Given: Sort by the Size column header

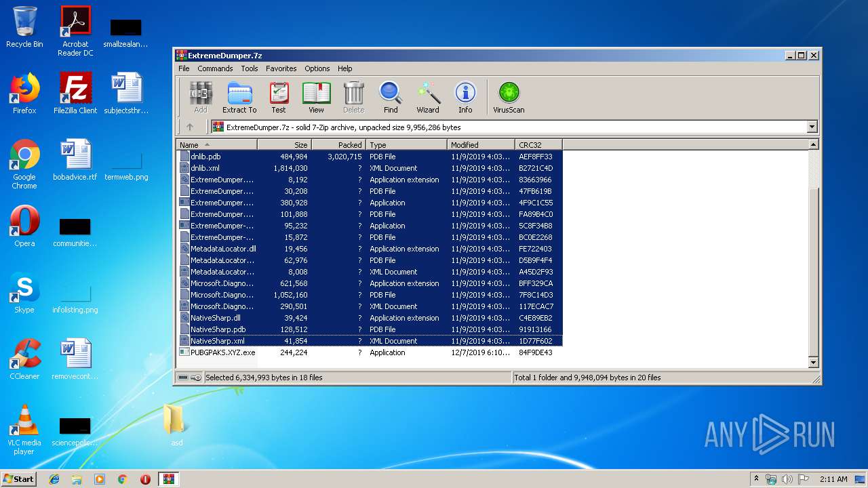Looking at the screenshot, I should tap(285, 144).
